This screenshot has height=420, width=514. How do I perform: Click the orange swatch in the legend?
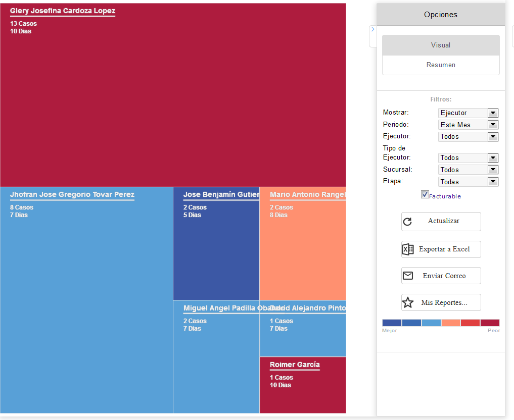(x=450, y=323)
